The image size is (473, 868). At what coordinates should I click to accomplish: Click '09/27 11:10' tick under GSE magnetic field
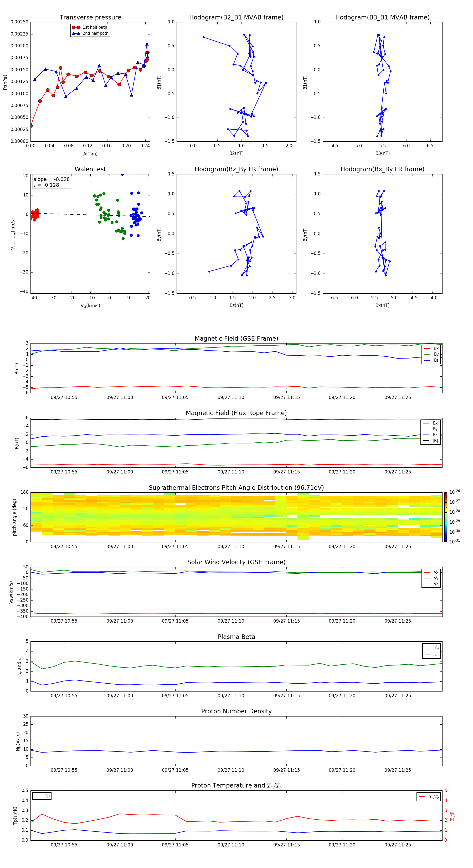pyautogui.click(x=231, y=398)
